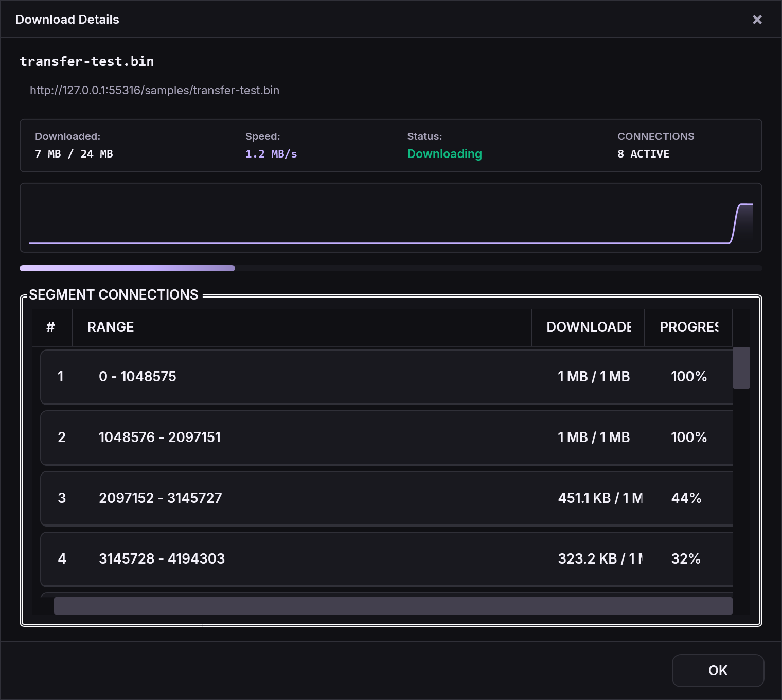The height and width of the screenshot is (700, 782).
Task: Select segment row 0 - 1048575
Action: pos(386,377)
